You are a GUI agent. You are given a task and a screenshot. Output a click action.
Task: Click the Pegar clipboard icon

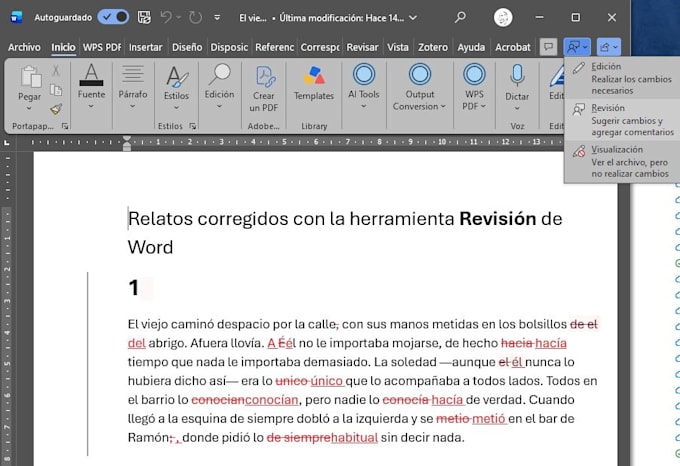pyautogui.click(x=30, y=78)
